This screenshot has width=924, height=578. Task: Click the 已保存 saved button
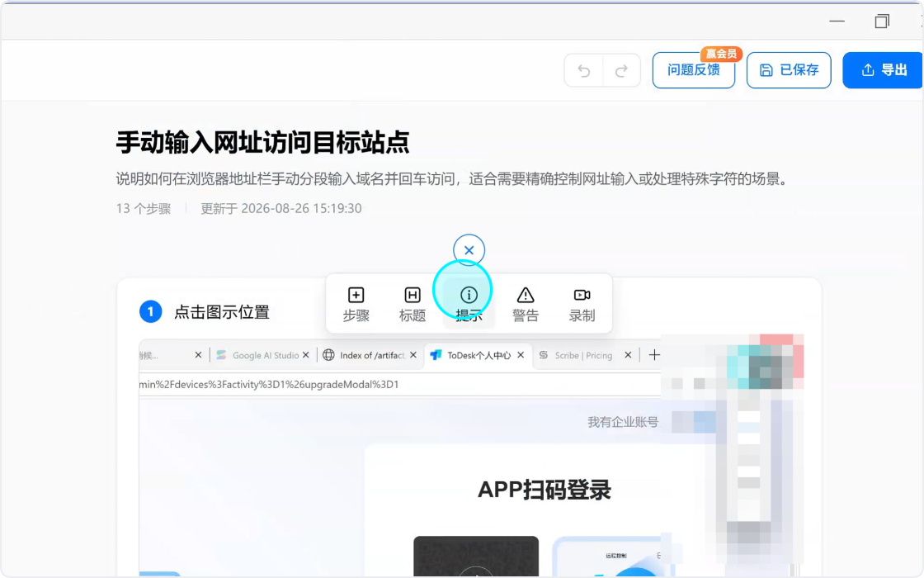[789, 70]
